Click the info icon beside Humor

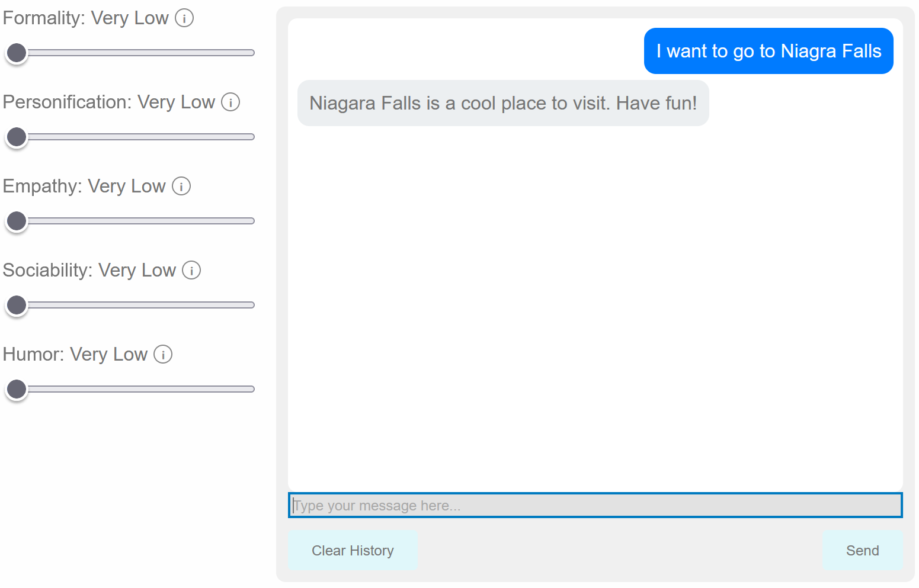click(163, 355)
